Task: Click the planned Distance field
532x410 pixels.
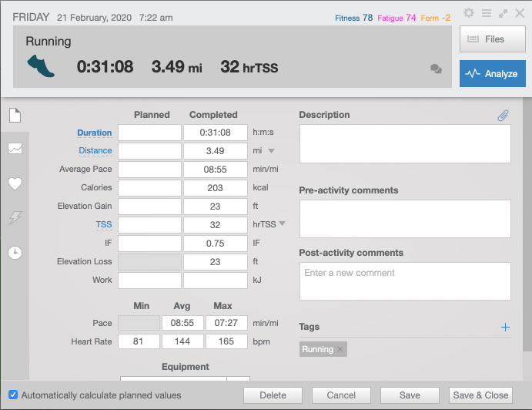Action: click(149, 151)
